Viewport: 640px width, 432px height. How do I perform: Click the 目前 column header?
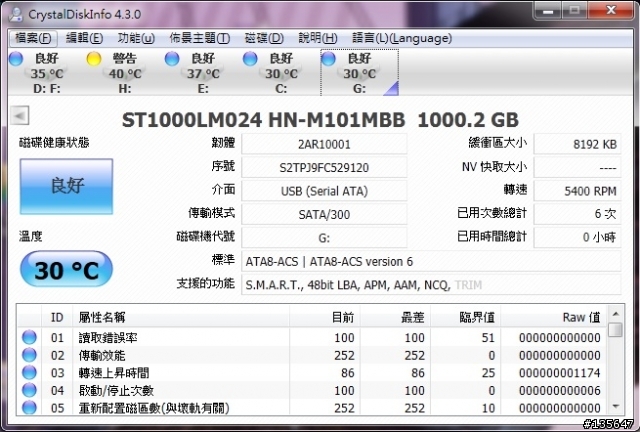324,317
